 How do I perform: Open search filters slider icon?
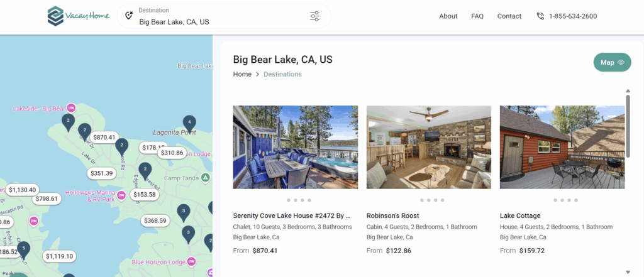(x=315, y=16)
